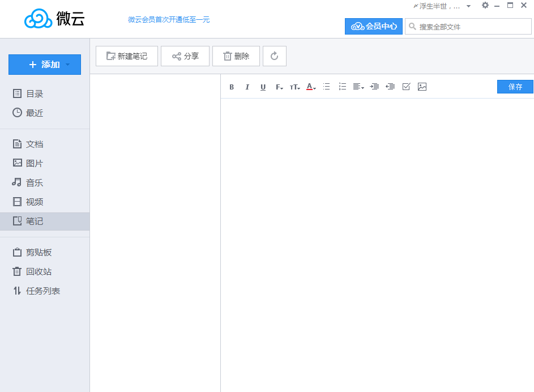Image resolution: width=534 pixels, height=392 pixels.
Task: Toggle italic formatting
Action: click(x=247, y=86)
